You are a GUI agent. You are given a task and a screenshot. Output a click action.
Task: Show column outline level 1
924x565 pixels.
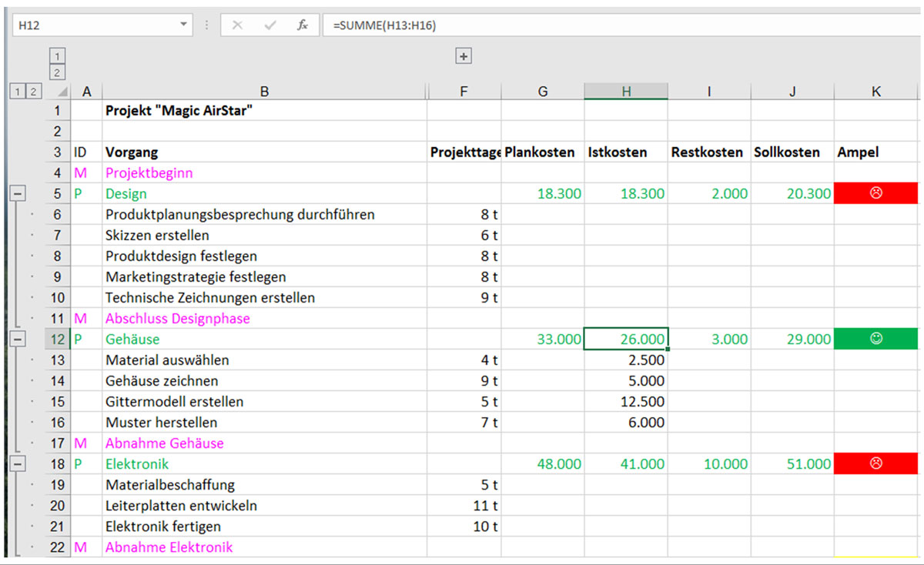(57, 55)
